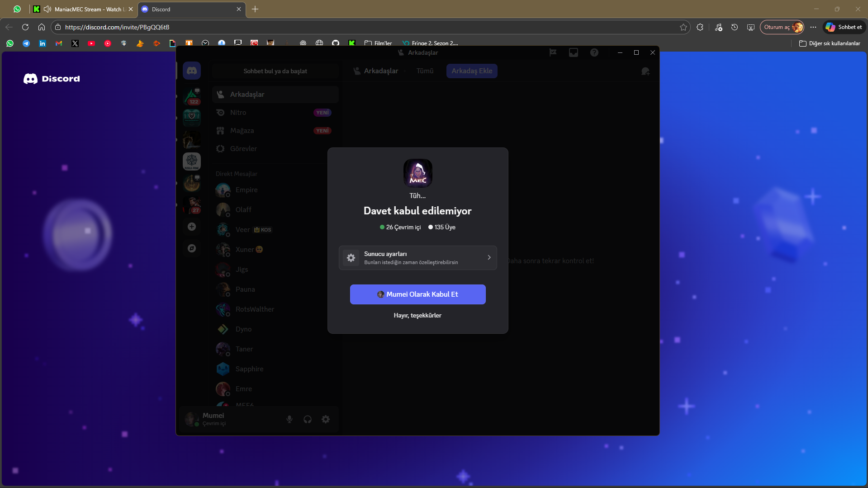This screenshot has width=868, height=488.
Task: Open the inbox icon in Discord title bar
Action: 574,52
